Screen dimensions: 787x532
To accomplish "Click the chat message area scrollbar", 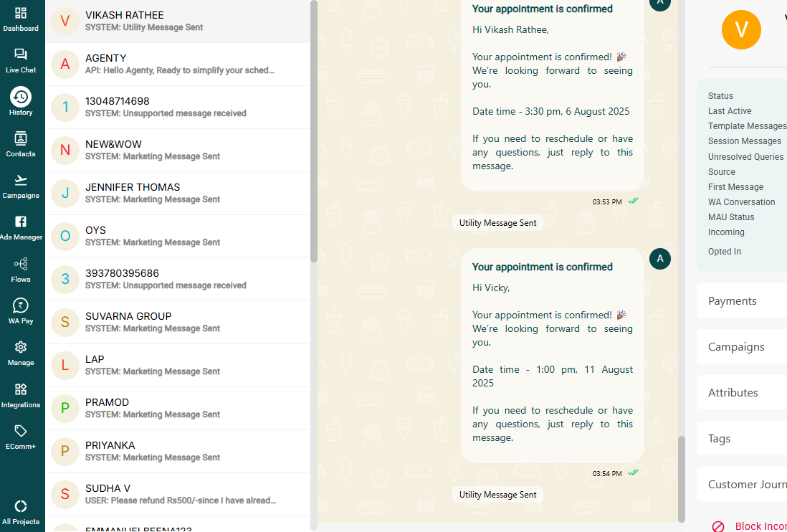I will (x=681, y=479).
